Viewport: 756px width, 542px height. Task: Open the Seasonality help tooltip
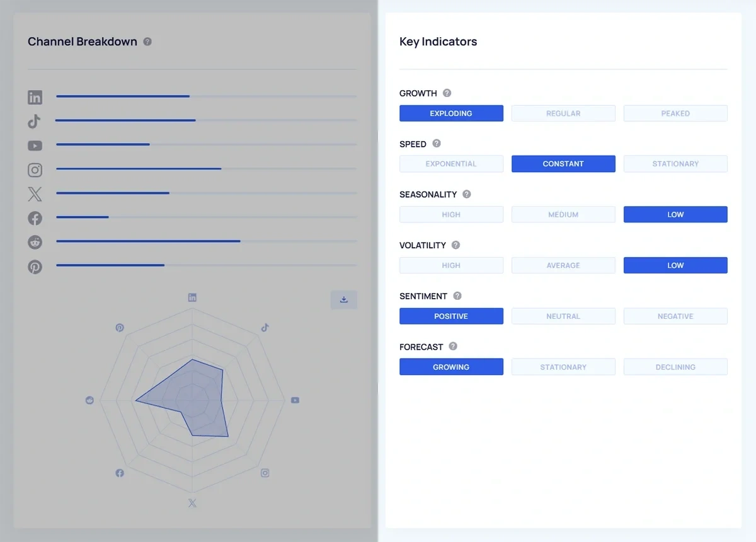tap(466, 194)
